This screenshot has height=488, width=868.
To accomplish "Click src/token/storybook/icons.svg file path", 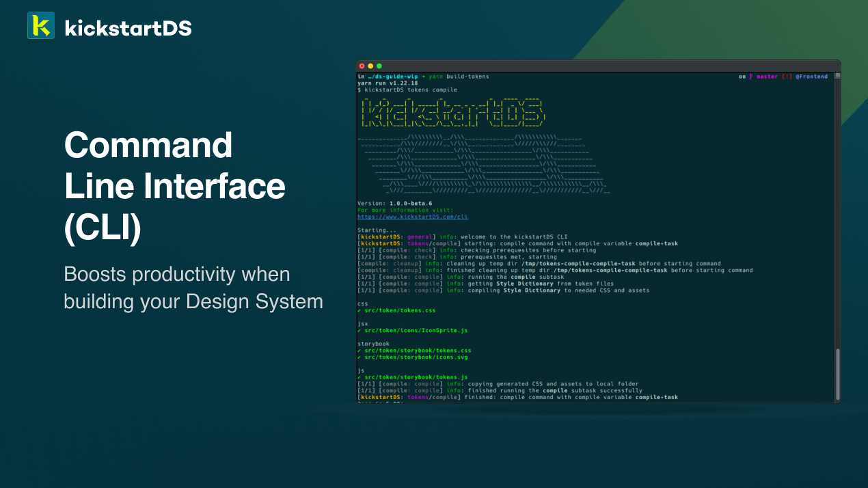I will tap(416, 357).
